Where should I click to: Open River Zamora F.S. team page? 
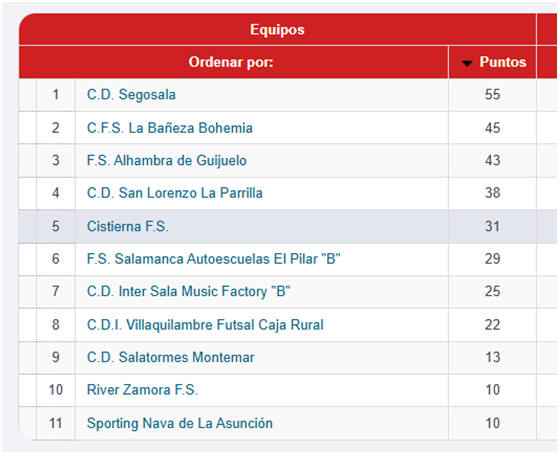142,390
